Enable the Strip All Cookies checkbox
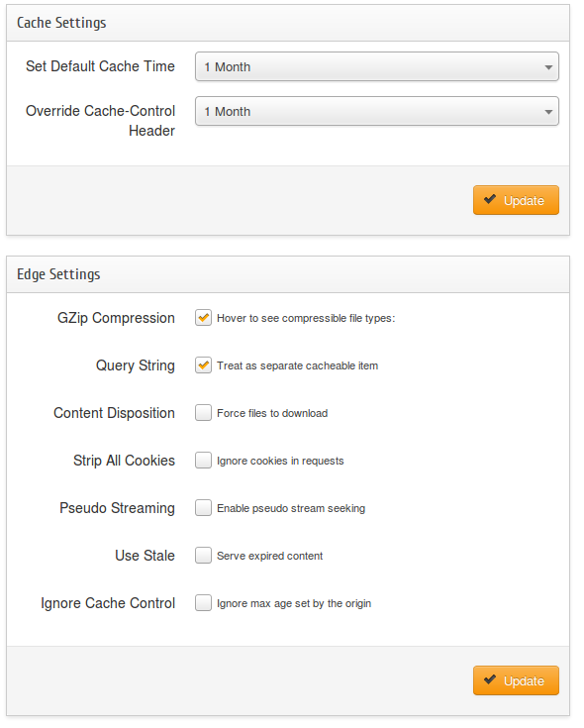 (x=203, y=461)
